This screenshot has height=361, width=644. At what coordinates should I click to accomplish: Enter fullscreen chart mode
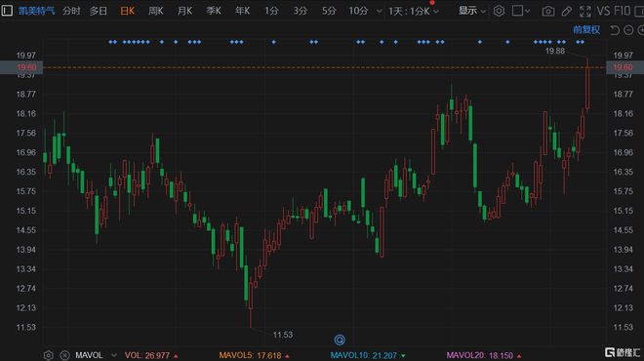pyautogui.click(x=584, y=12)
